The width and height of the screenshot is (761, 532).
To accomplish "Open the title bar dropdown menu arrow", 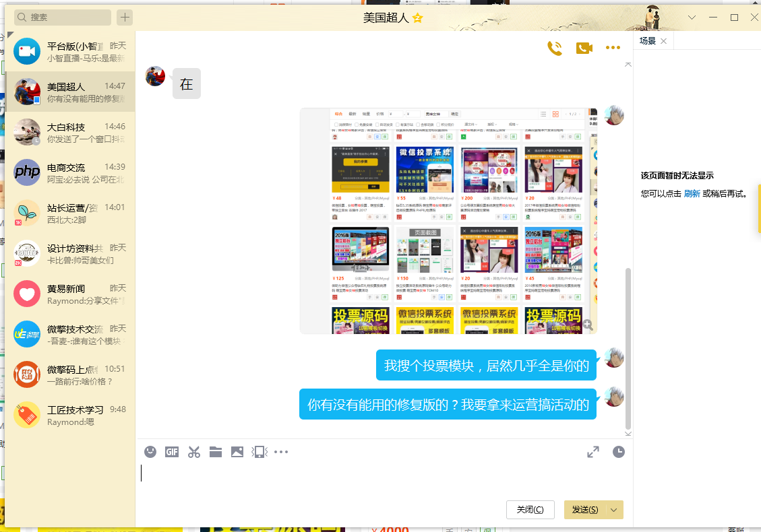I will pyautogui.click(x=692, y=18).
